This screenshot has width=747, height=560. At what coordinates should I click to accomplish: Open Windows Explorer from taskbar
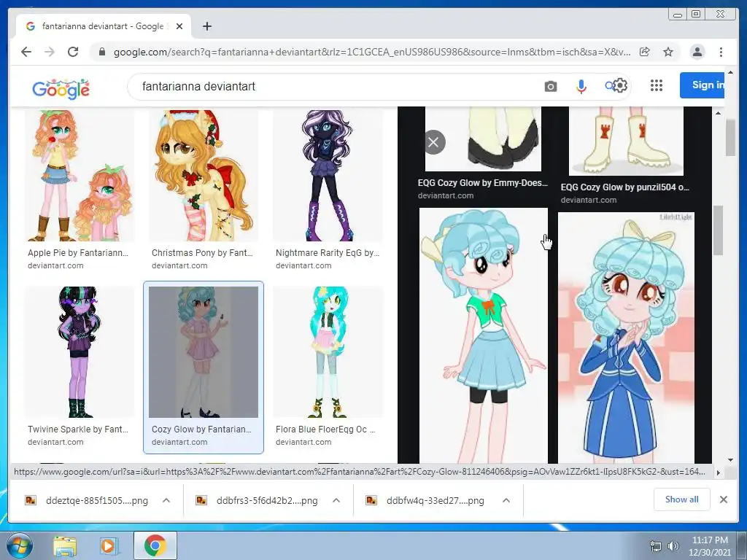tap(65, 546)
